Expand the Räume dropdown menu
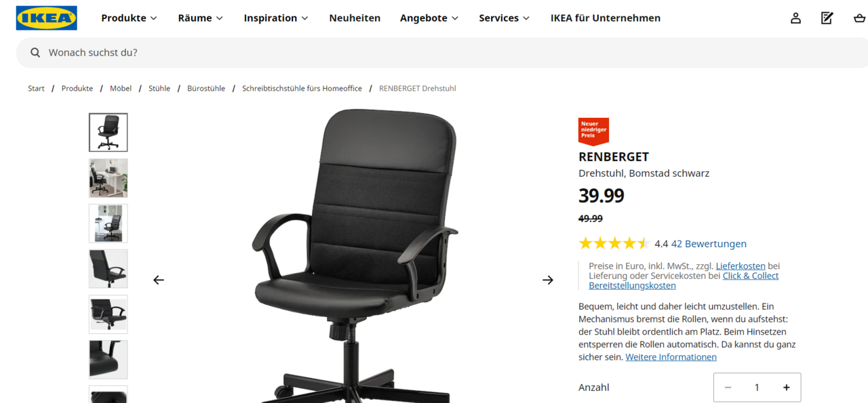The height and width of the screenshot is (403, 868). [201, 18]
